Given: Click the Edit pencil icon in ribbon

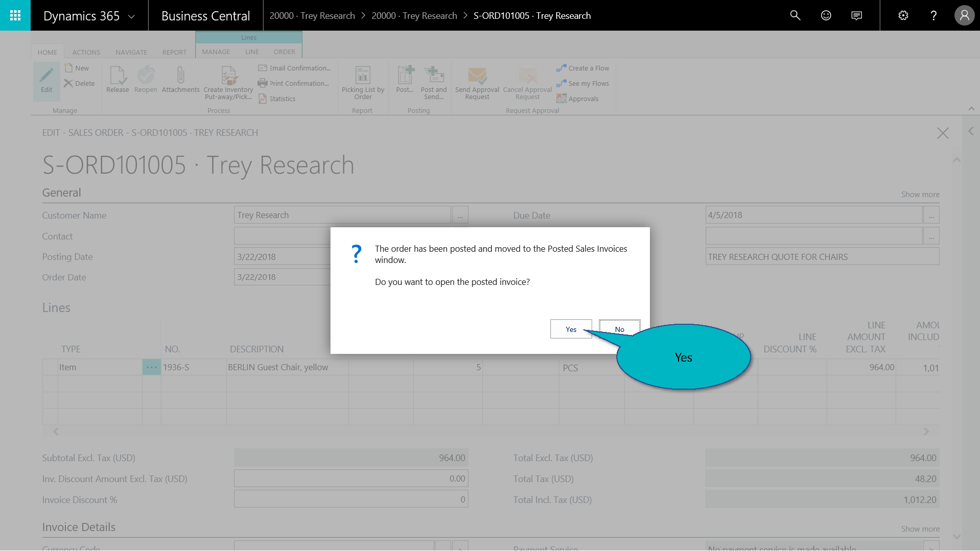Looking at the screenshot, I should tap(46, 77).
